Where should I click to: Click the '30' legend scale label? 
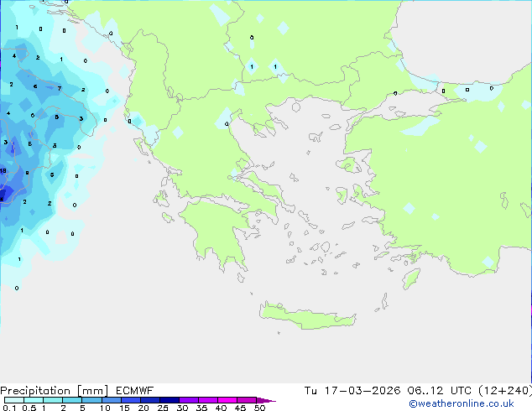click(x=182, y=408)
